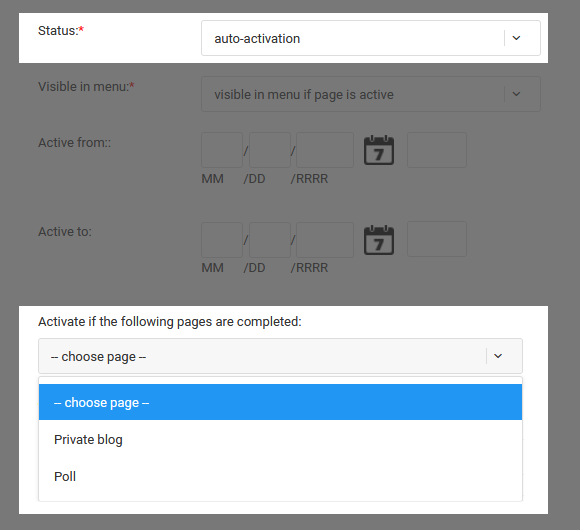Click the Active to day field
Viewport: 580px width, 530px height.
[270, 240]
